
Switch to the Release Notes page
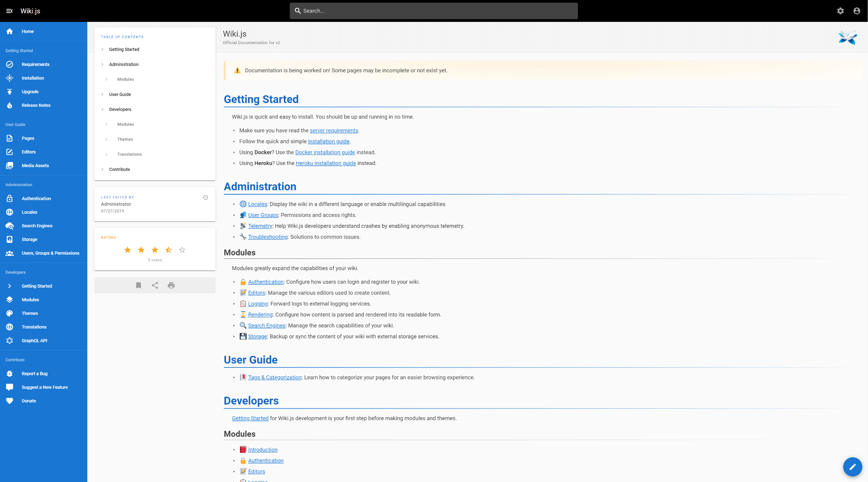pyautogui.click(x=36, y=105)
